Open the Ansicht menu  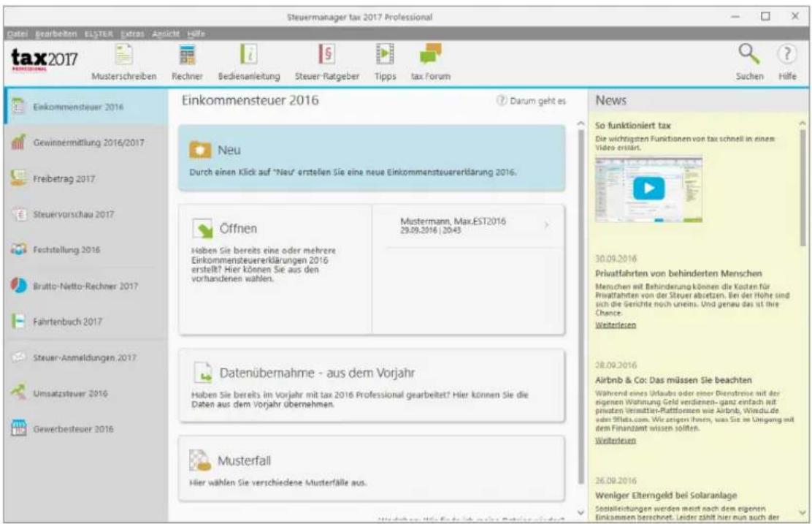tap(166, 34)
